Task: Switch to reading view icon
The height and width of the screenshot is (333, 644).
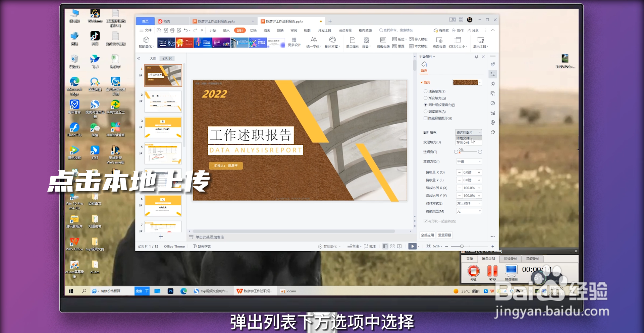Action: pyautogui.click(x=399, y=246)
